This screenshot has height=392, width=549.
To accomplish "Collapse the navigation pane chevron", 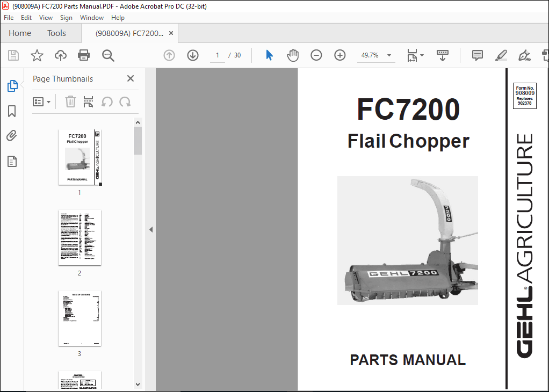I will click(151, 229).
